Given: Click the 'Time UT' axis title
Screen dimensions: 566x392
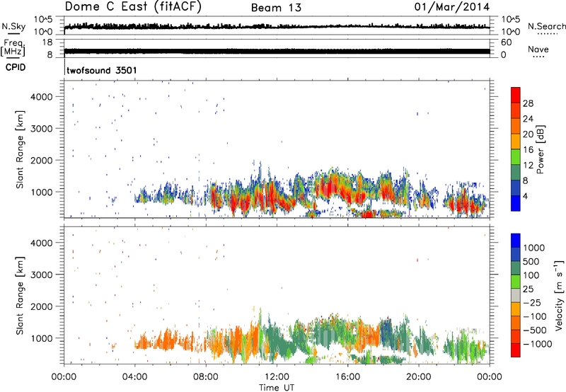Looking at the screenshot, I should coord(277,388).
